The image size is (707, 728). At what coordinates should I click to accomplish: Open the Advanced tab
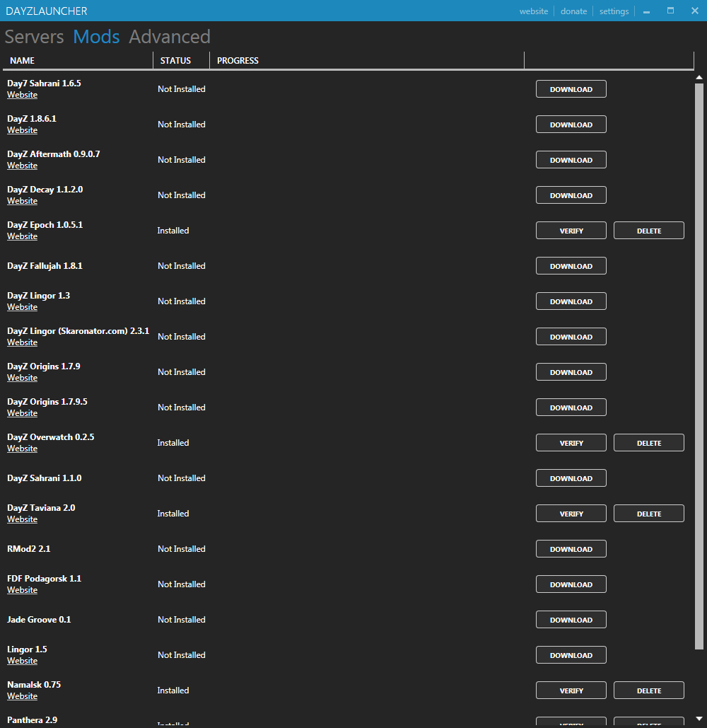(170, 37)
